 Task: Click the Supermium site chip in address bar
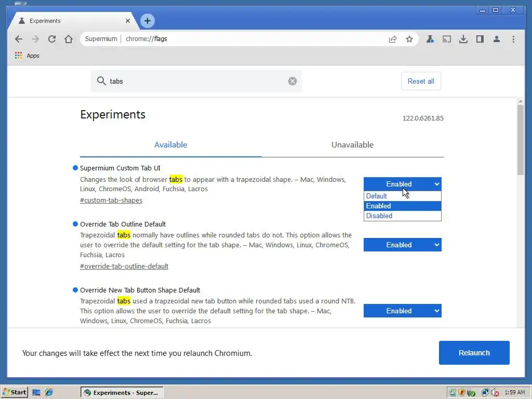[101, 39]
